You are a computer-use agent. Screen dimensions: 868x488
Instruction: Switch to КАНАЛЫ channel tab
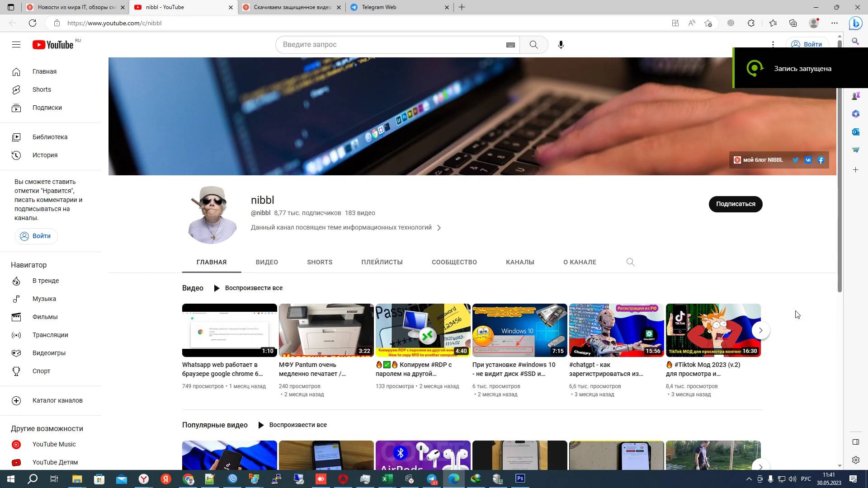[x=520, y=262]
